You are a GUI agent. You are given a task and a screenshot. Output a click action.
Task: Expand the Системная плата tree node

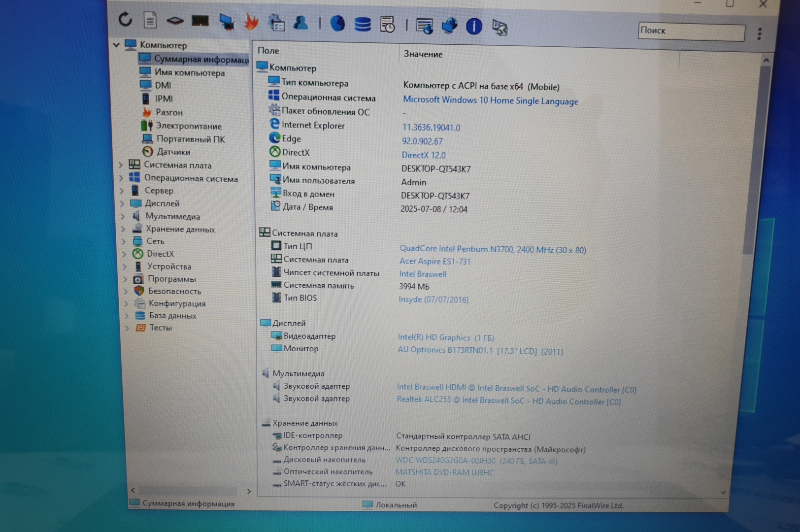coord(121,165)
